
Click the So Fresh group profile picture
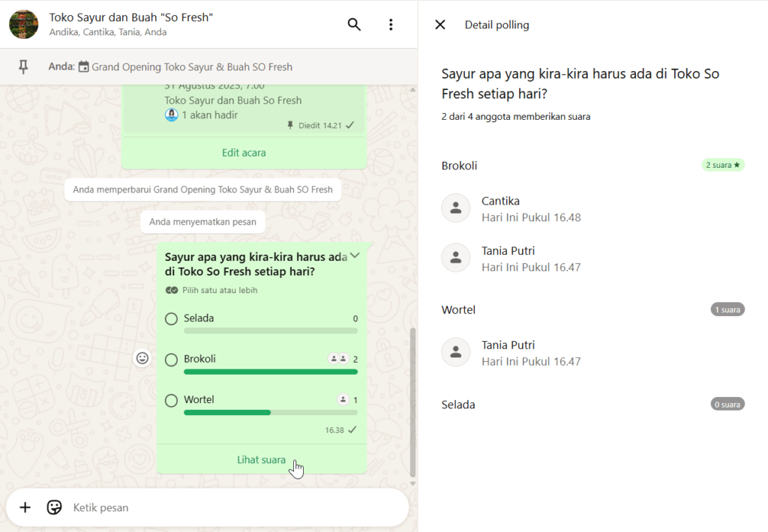coord(24,25)
